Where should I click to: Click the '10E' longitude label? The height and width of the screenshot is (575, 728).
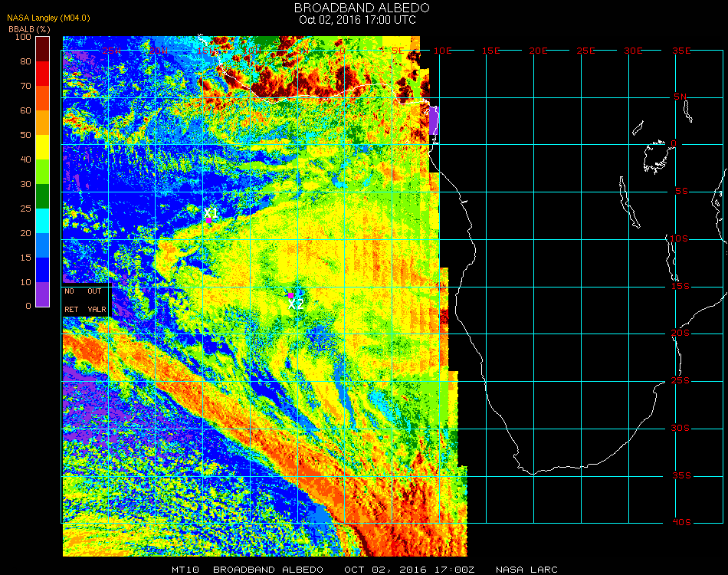coord(442,51)
